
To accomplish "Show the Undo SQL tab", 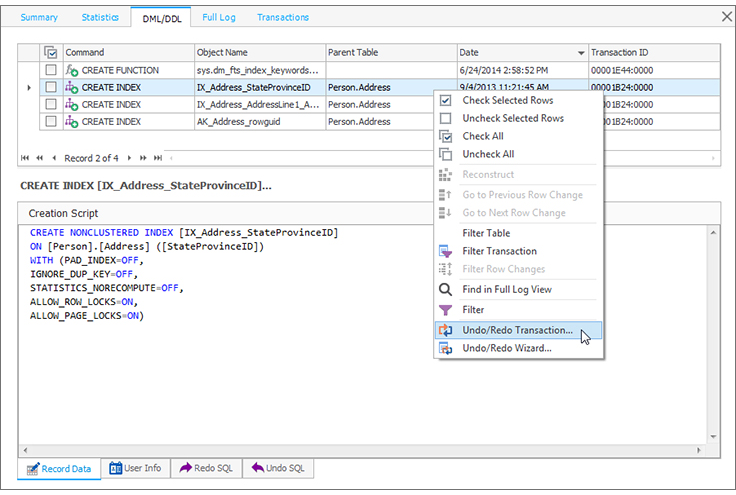I will click(x=278, y=468).
